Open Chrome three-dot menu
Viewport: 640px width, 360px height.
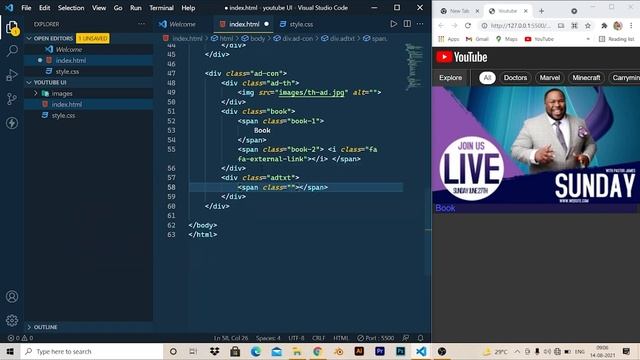point(631,26)
